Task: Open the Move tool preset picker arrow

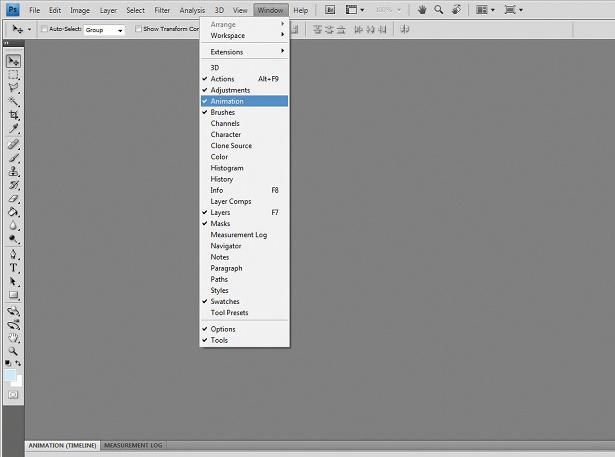Action: point(29,29)
